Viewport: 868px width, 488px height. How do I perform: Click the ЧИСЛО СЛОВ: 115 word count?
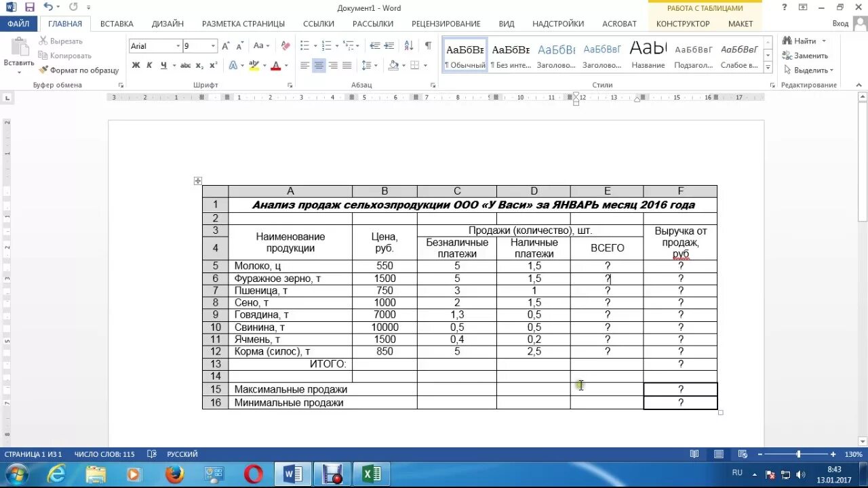point(104,454)
